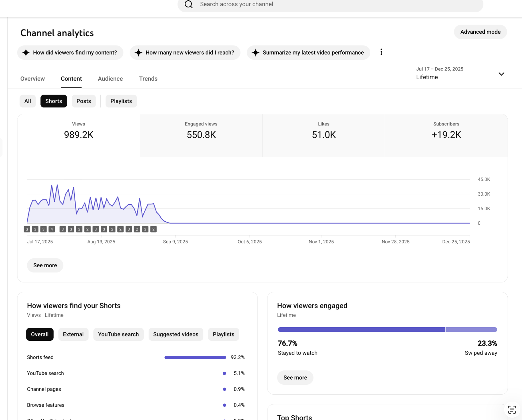Click the sparkle icon on viewers found content
The width and height of the screenshot is (522, 420).
pyautogui.click(x=26, y=53)
